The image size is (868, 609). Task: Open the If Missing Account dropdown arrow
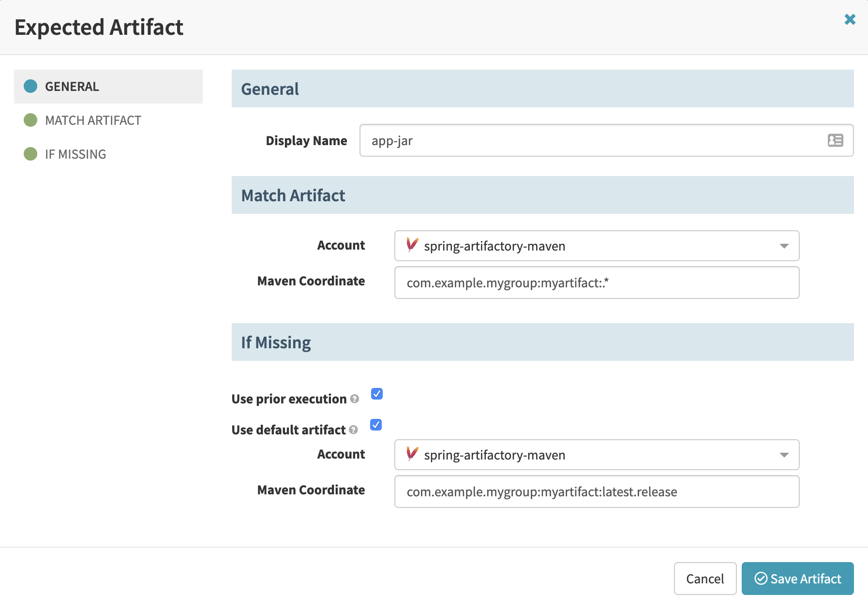[x=784, y=455]
